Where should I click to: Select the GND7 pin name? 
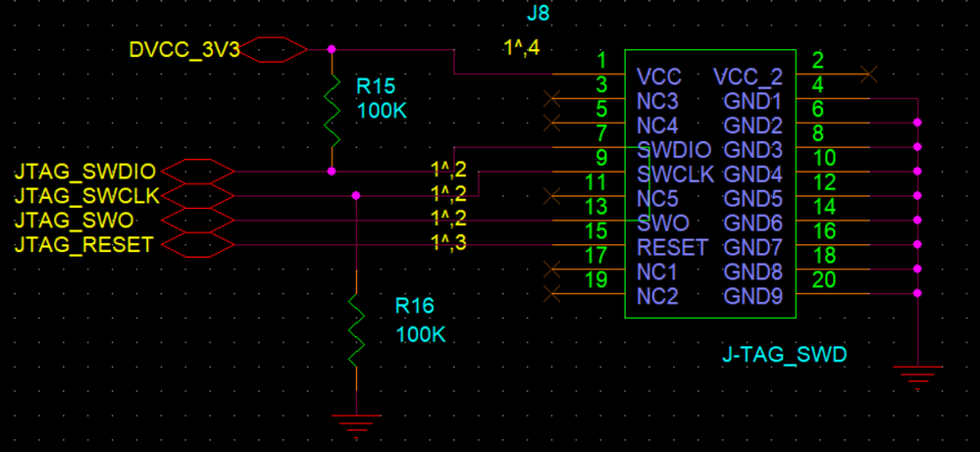coord(753,248)
